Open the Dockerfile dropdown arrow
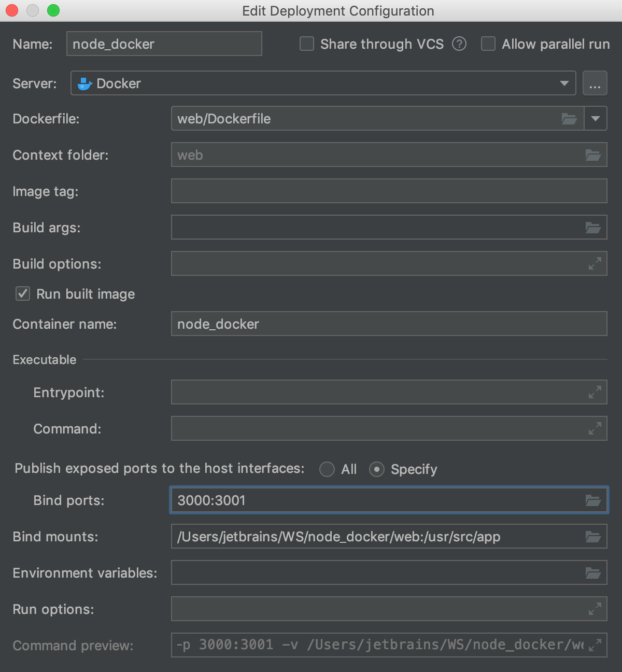The width and height of the screenshot is (622, 672). (x=596, y=119)
